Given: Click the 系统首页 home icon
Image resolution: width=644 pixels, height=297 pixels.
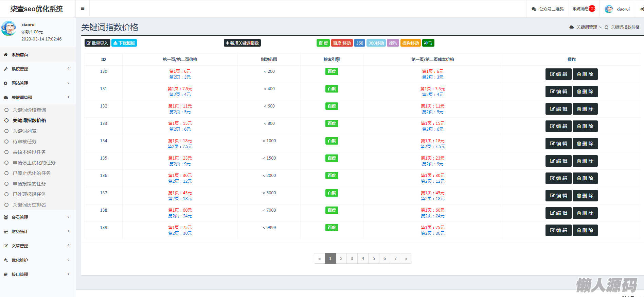Looking at the screenshot, I should tap(6, 55).
